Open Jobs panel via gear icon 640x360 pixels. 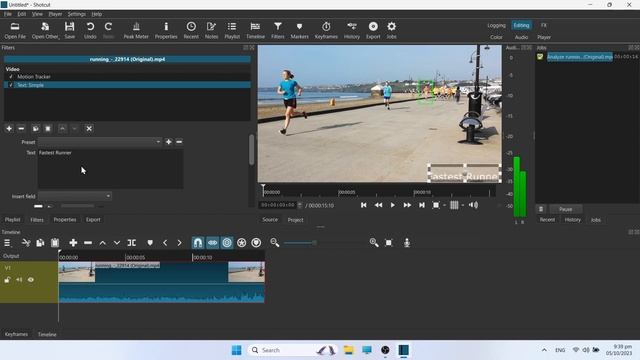(391, 31)
